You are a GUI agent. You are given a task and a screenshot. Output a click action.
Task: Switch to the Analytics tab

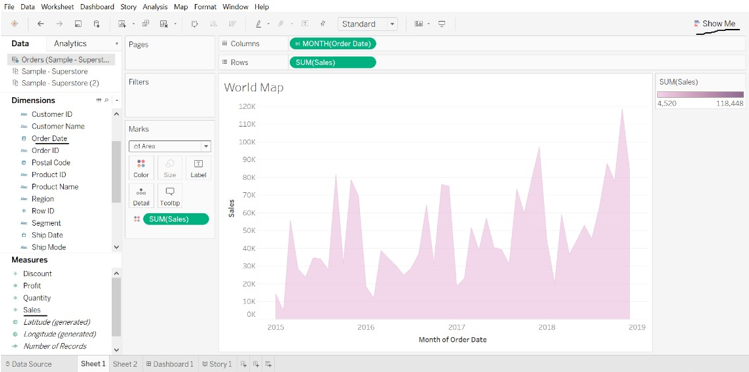tap(70, 43)
